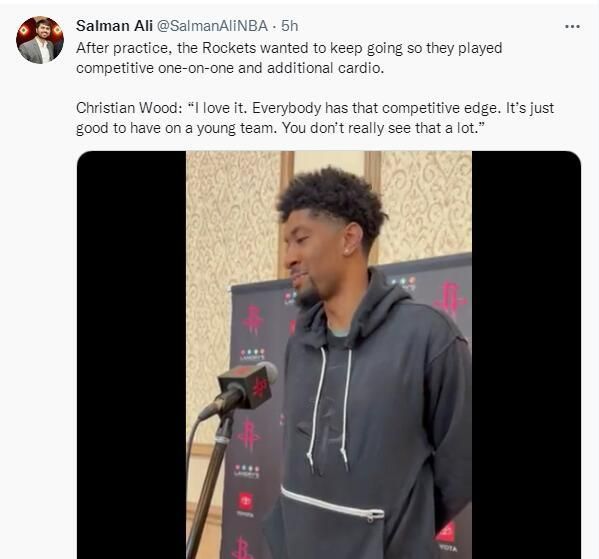Click the Salman Ali display name
This screenshot has height=559, width=599.
pos(114,26)
